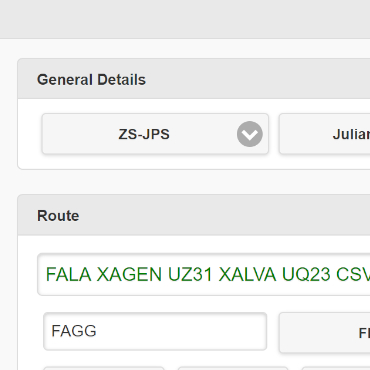Click the Route panel header

point(194,215)
